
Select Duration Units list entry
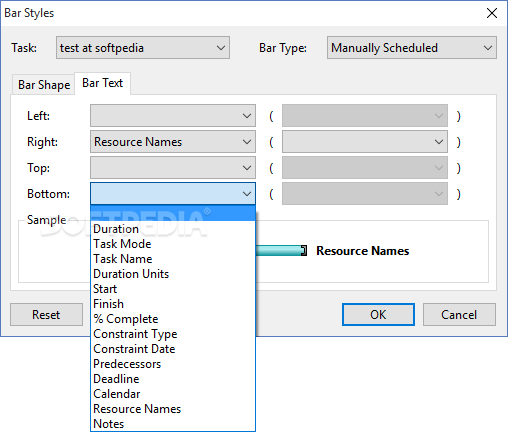pyautogui.click(x=173, y=274)
